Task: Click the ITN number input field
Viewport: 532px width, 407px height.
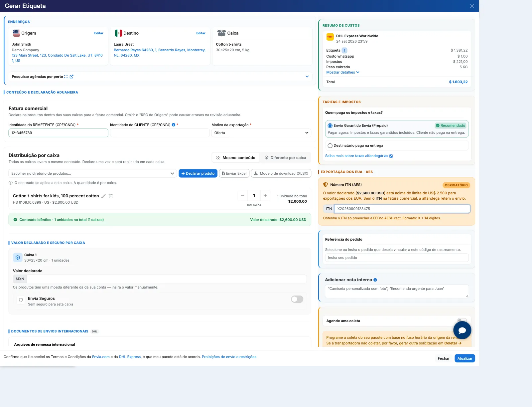Action: tap(402, 209)
